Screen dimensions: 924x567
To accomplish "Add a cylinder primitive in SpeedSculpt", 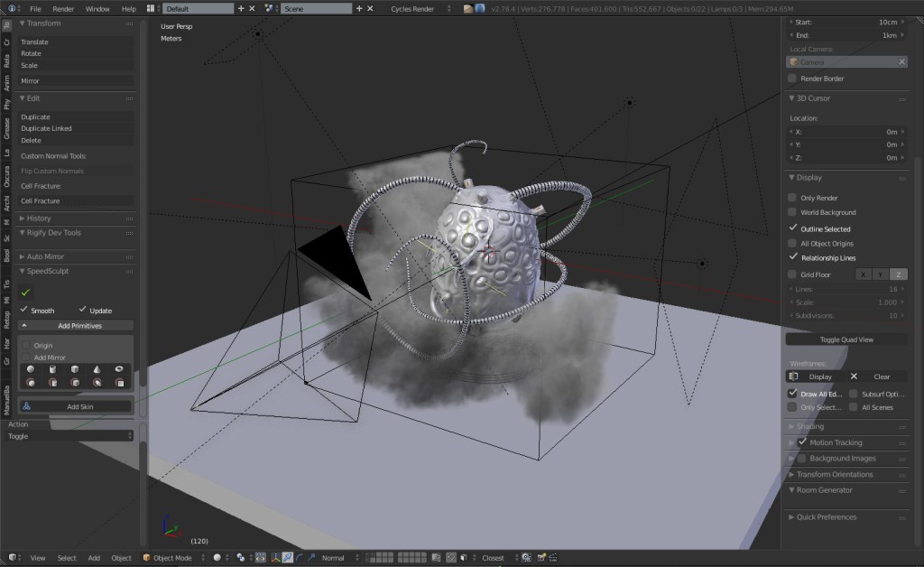I will click(x=53, y=369).
